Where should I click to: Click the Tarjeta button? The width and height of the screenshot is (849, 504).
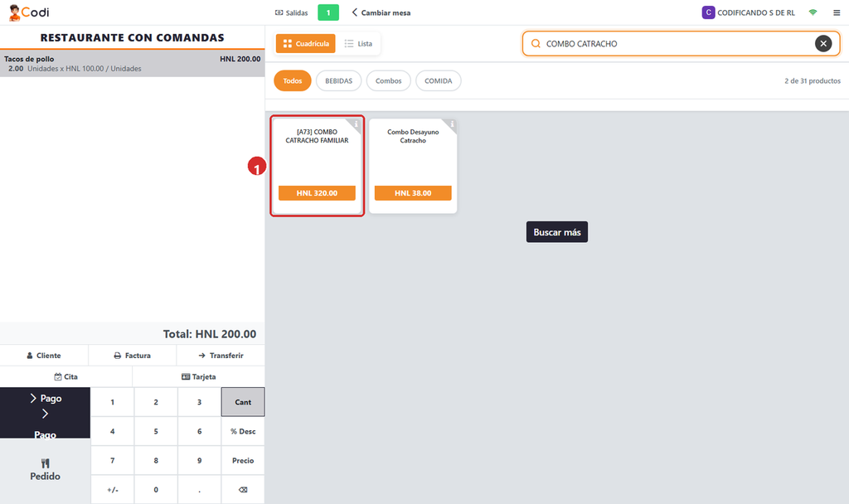coord(199,376)
